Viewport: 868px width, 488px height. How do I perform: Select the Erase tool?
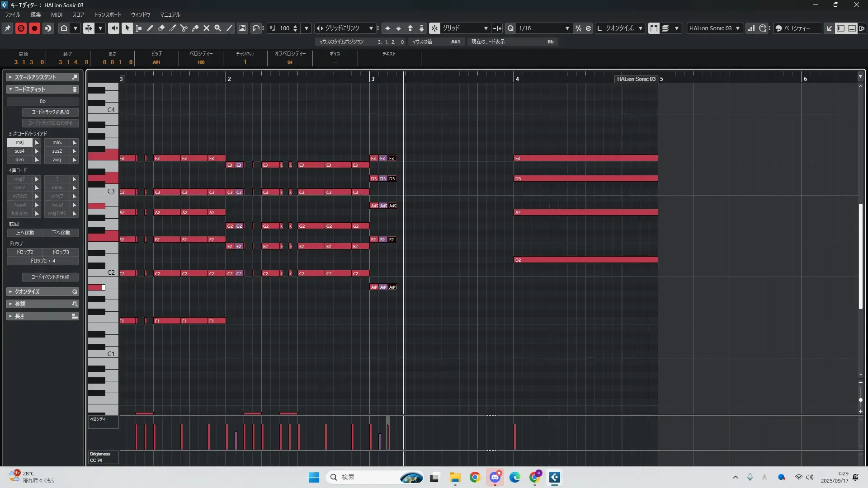161,28
